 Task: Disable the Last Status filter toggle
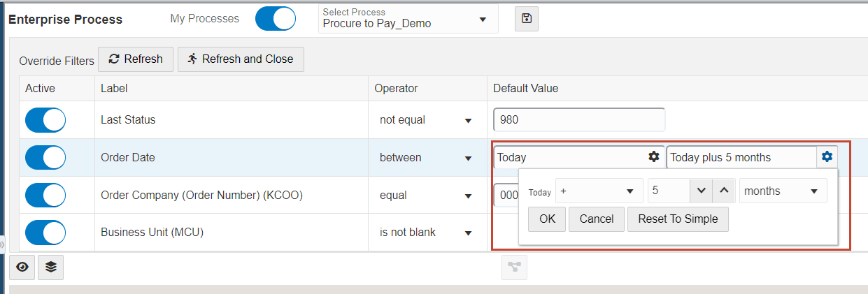click(x=45, y=120)
